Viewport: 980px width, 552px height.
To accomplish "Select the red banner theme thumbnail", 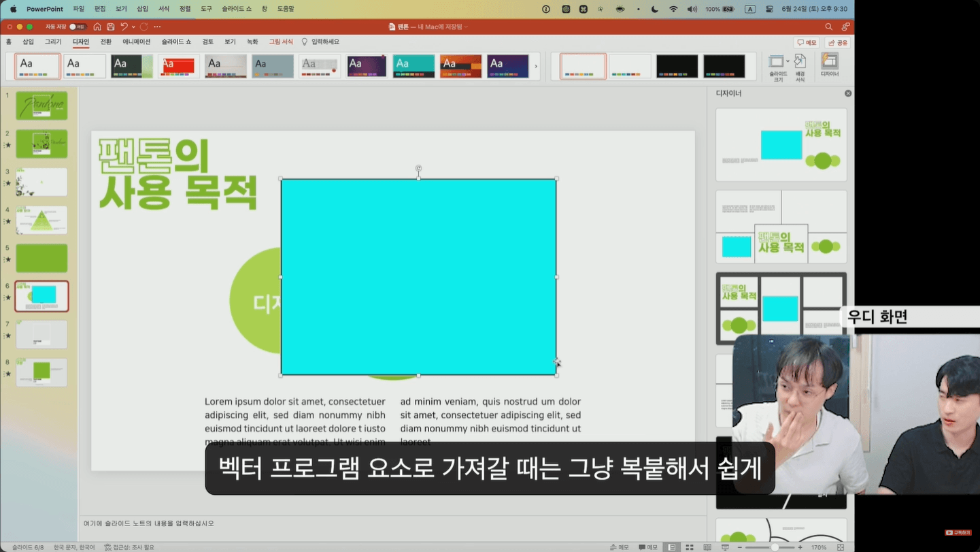I will (178, 66).
